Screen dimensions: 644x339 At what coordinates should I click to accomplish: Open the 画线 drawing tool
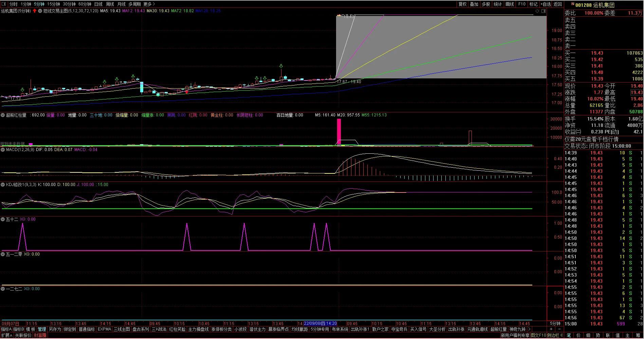510,4
